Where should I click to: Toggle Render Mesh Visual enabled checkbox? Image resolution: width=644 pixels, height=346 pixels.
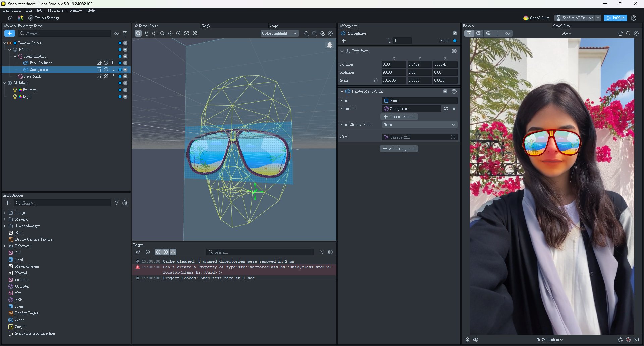(x=445, y=91)
